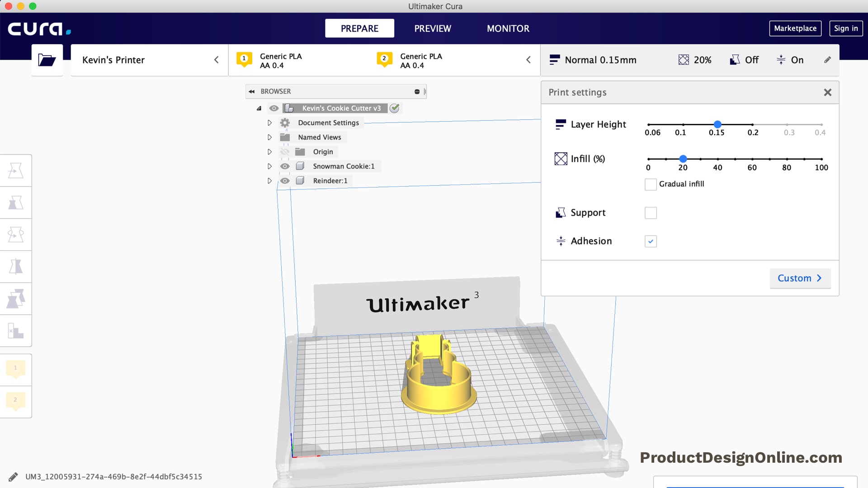
Task: Expand Reindeer:1 node
Action: click(x=269, y=180)
